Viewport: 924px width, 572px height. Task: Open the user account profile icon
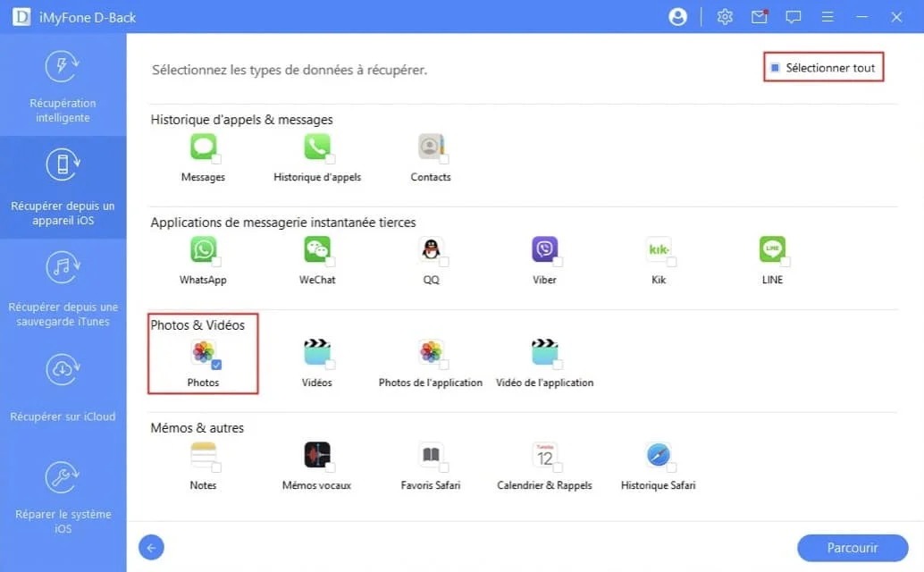[677, 16]
